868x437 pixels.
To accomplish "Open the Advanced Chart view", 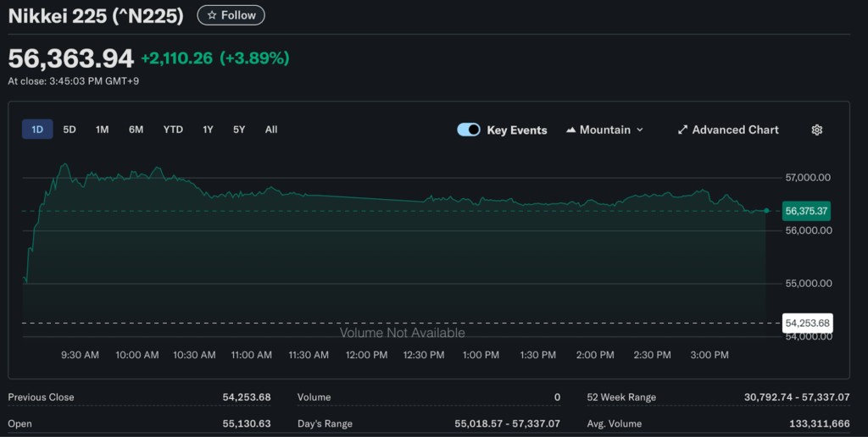I will coord(734,130).
